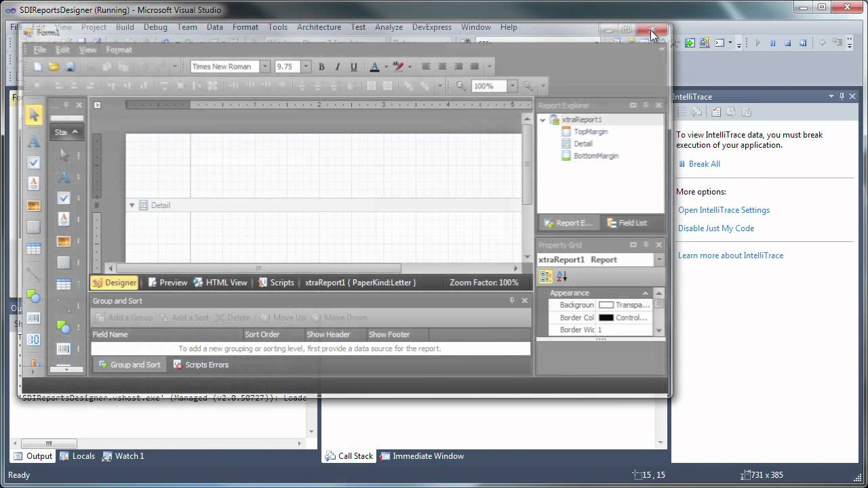Justify text alignment

[x=475, y=66]
